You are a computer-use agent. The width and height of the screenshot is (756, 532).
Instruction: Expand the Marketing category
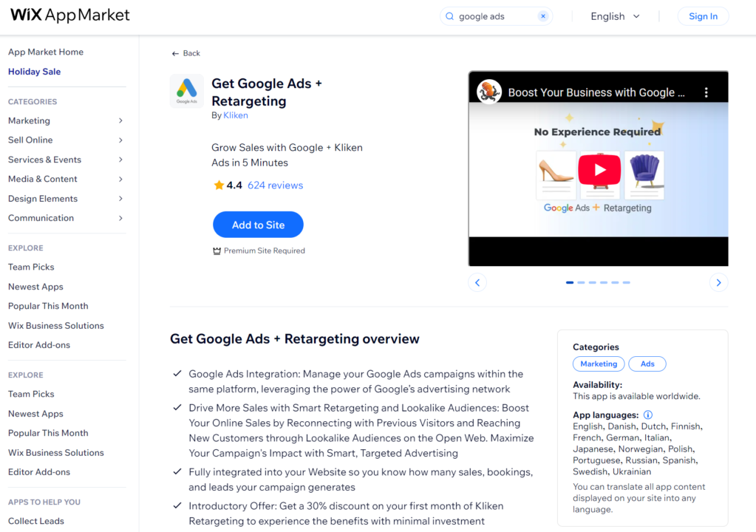(x=29, y=120)
